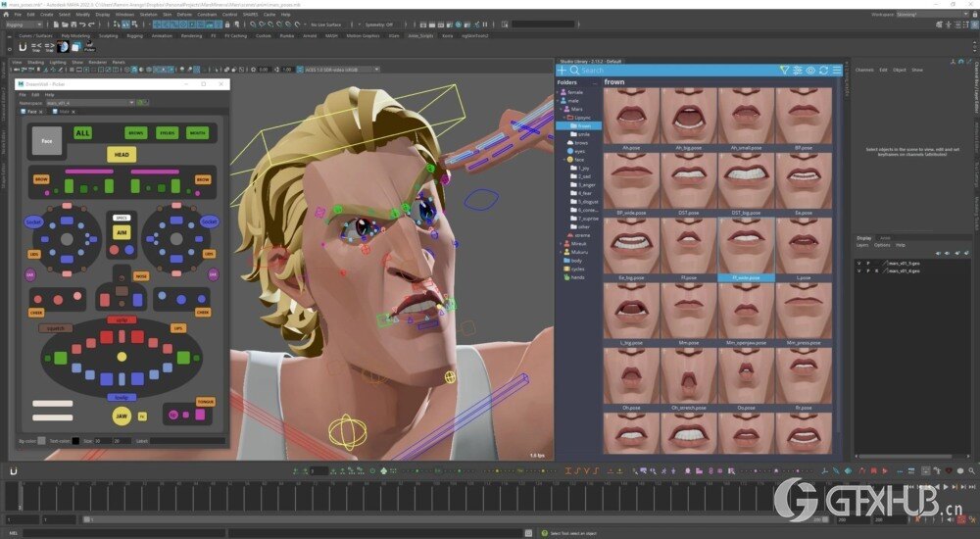Click the blue lowlip control in Picker
Image resolution: width=980 pixels, height=539 pixels.
pyautogui.click(x=122, y=398)
